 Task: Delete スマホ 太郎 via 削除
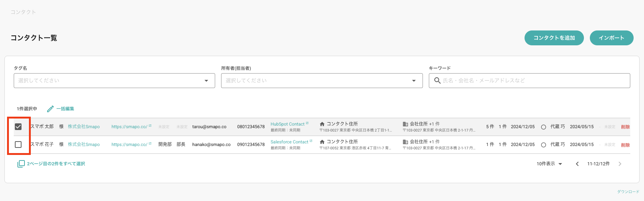click(x=625, y=127)
